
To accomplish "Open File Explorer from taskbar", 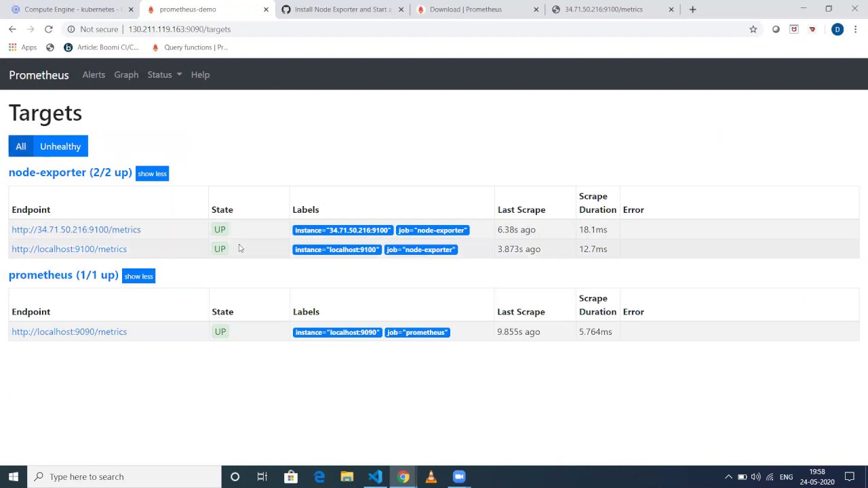I will 347,476.
